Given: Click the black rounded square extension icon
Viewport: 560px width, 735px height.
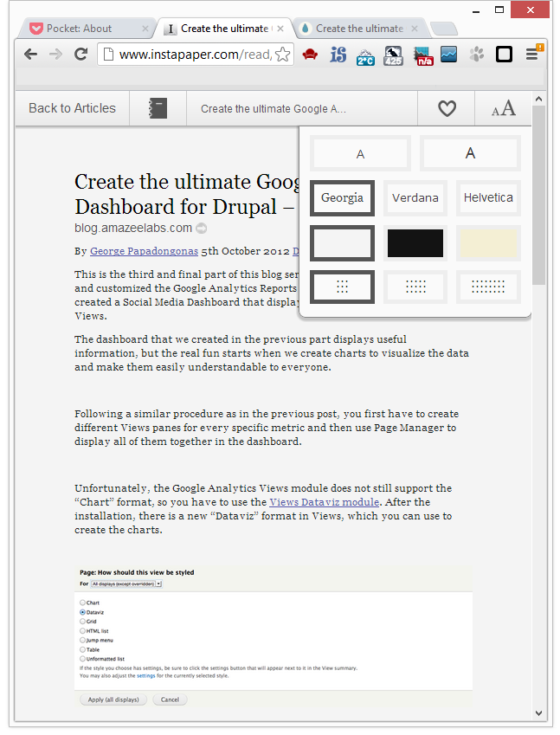Looking at the screenshot, I should pos(505,55).
